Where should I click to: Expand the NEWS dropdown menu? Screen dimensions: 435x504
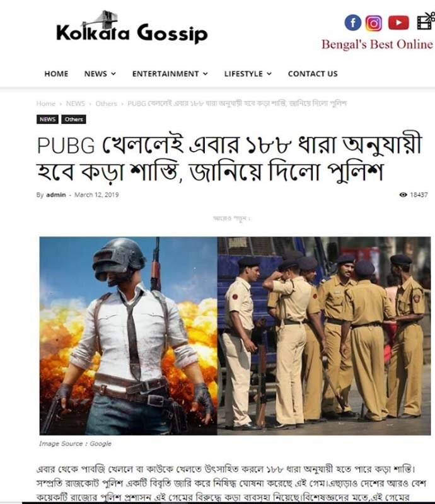100,74
